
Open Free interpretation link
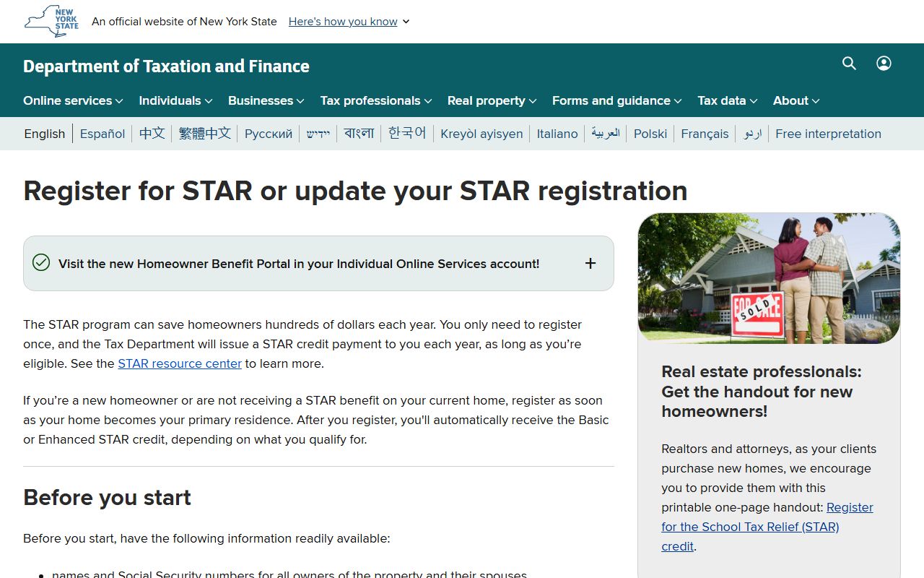pos(828,134)
